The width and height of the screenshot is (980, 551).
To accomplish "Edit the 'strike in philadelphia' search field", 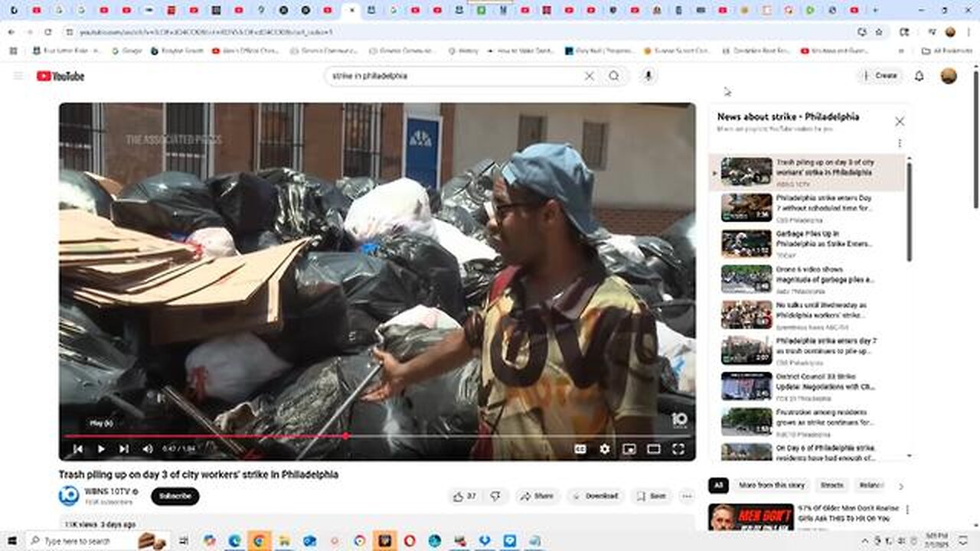I will pyautogui.click(x=452, y=76).
